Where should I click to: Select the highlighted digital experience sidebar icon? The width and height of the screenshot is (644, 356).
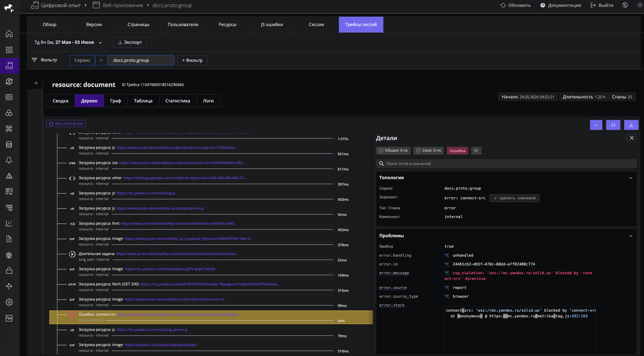tap(9, 66)
